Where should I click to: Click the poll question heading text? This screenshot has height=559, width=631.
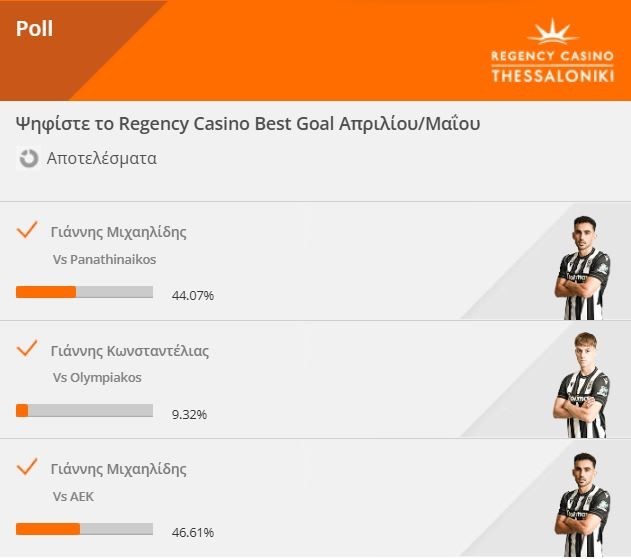tap(249, 124)
